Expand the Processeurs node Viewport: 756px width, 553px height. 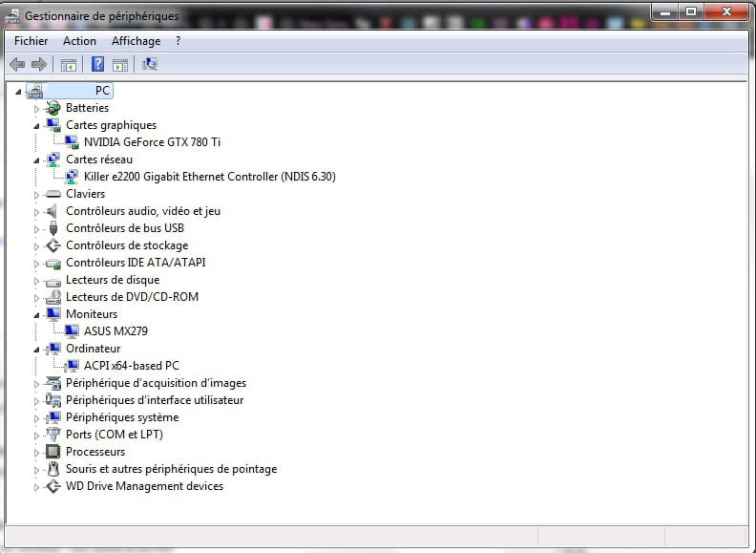(x=36, y=453)
